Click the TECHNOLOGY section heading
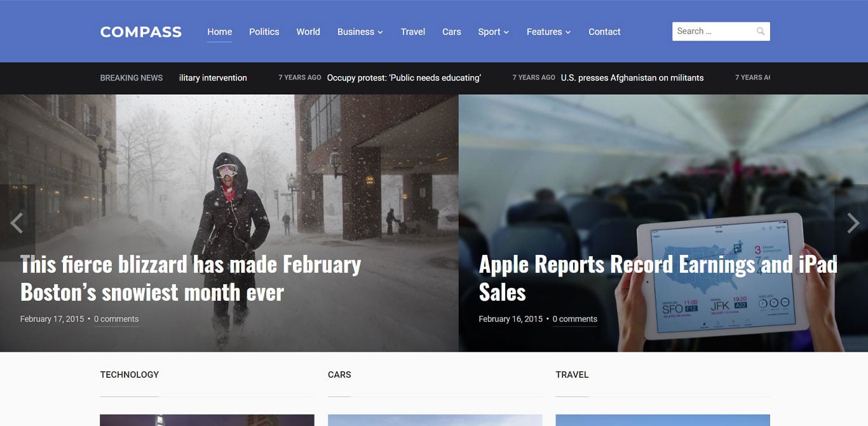This screenshot has height=426, width=868. point(130,374)
